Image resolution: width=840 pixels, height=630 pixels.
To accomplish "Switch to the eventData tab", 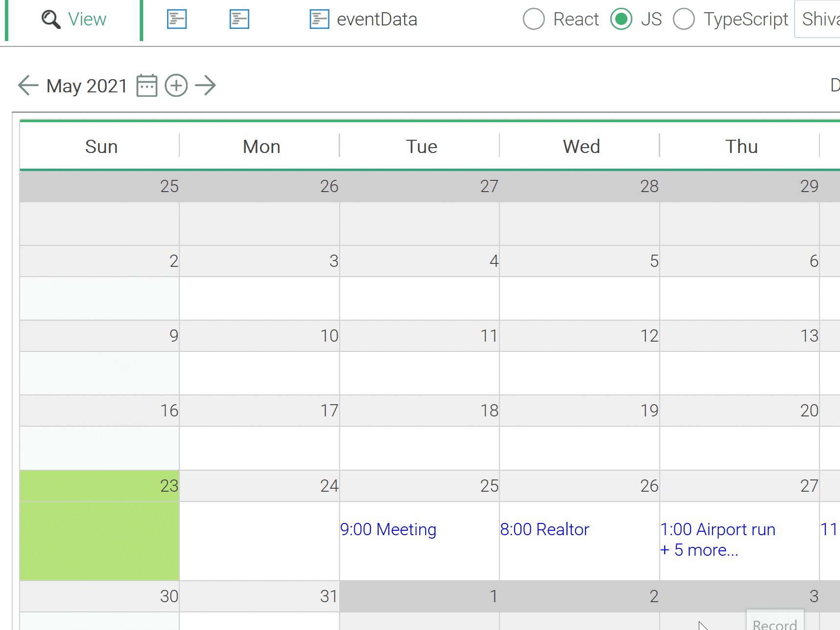I will (x=376, y=20).
